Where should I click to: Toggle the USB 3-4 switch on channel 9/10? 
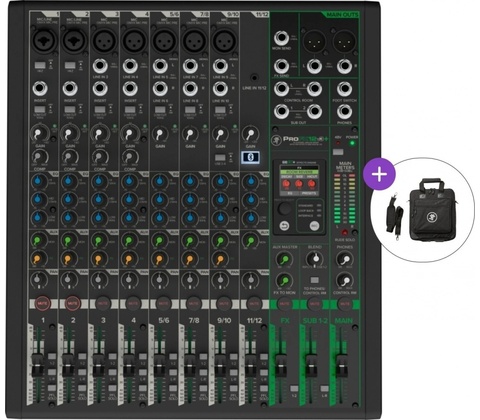220,157
